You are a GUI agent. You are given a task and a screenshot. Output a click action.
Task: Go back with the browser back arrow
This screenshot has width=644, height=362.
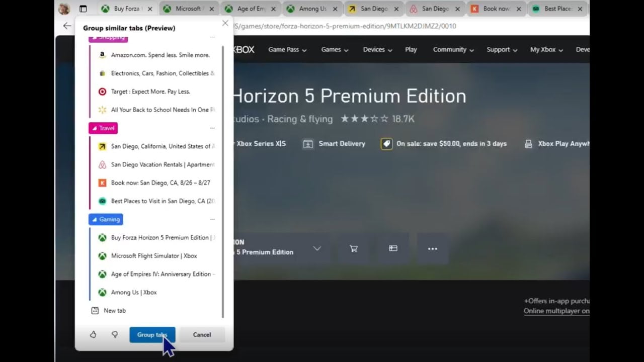coord(67,26)
